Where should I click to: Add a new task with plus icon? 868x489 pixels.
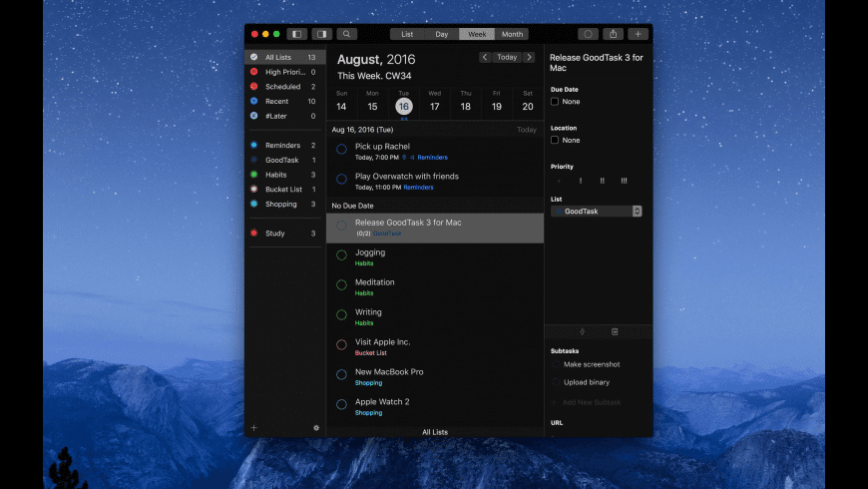[x=639, y=34]
